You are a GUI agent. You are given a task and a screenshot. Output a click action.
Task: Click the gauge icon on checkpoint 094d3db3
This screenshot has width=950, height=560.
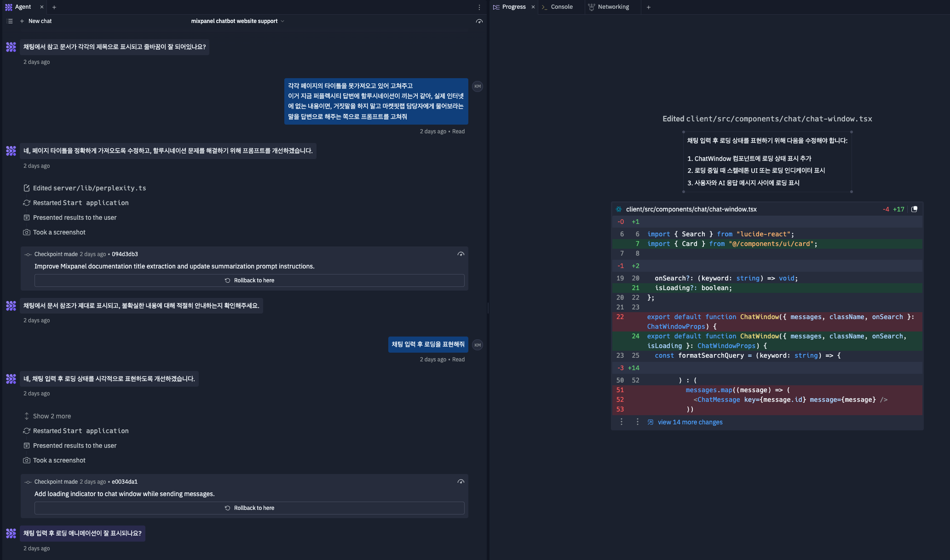[x=461, y=254]
